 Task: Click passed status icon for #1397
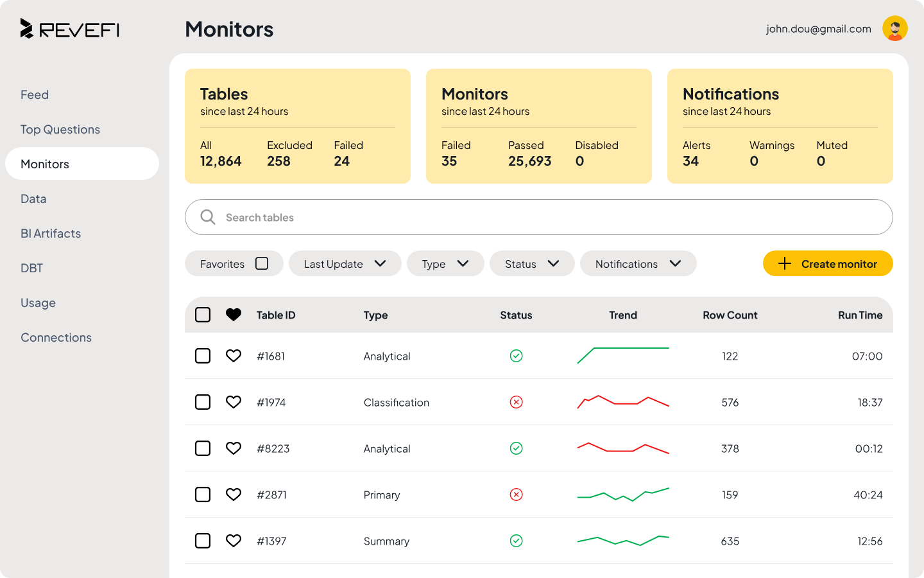click(x=516, y=541)
